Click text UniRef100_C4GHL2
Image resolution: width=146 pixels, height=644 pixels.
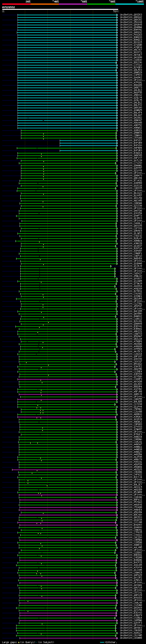pos(131,223)
